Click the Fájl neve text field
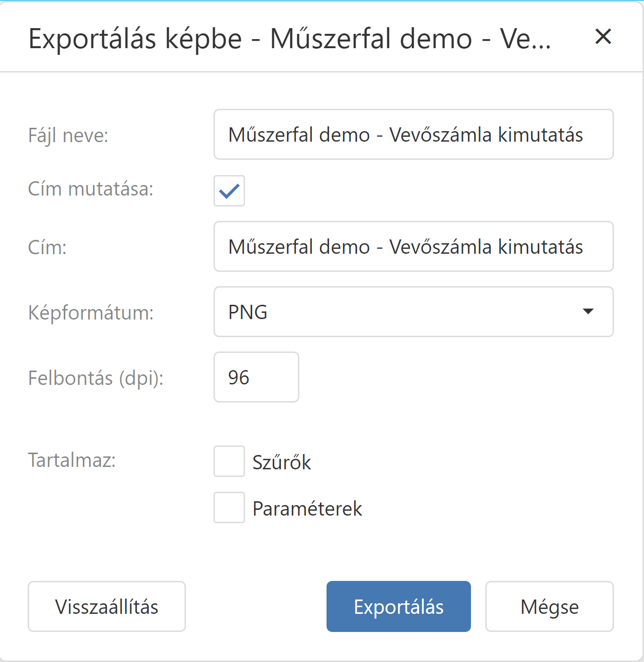Image resolution: width=644 pixels, height=662 pixels. [413, 134]
